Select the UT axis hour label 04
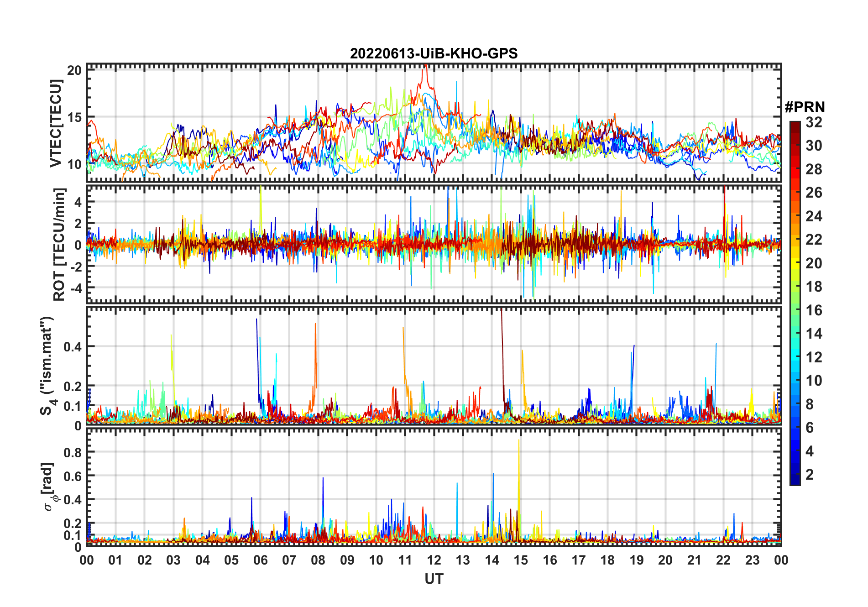 tap(203, 560)
